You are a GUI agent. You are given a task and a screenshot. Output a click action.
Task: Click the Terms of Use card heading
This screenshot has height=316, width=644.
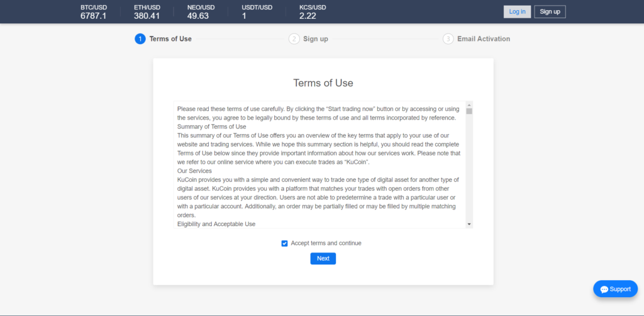[323, 83]
